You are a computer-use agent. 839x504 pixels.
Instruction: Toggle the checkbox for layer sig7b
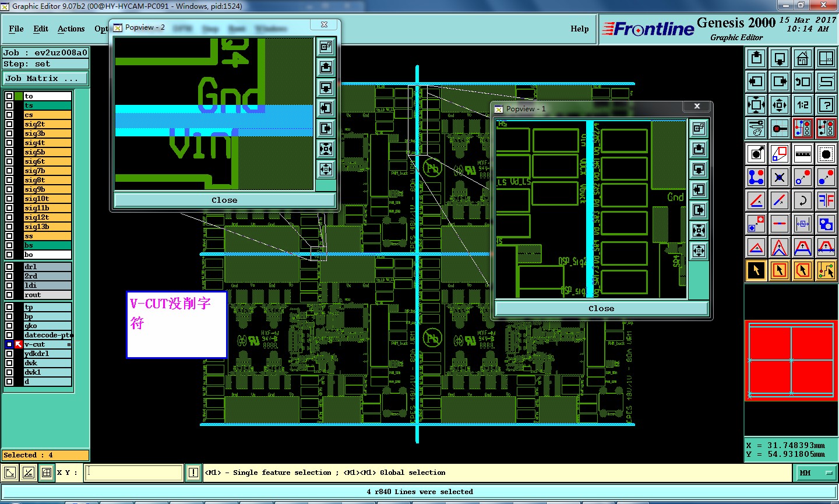(9, 171)
